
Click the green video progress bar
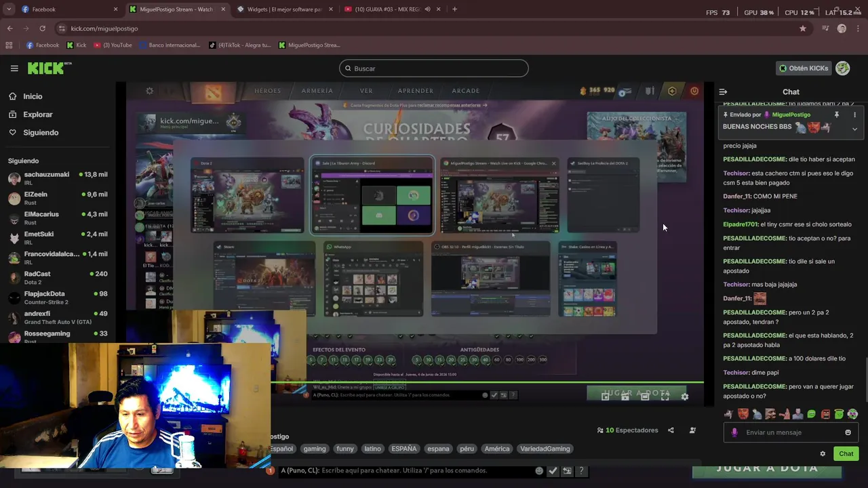[x=487, y=382]
